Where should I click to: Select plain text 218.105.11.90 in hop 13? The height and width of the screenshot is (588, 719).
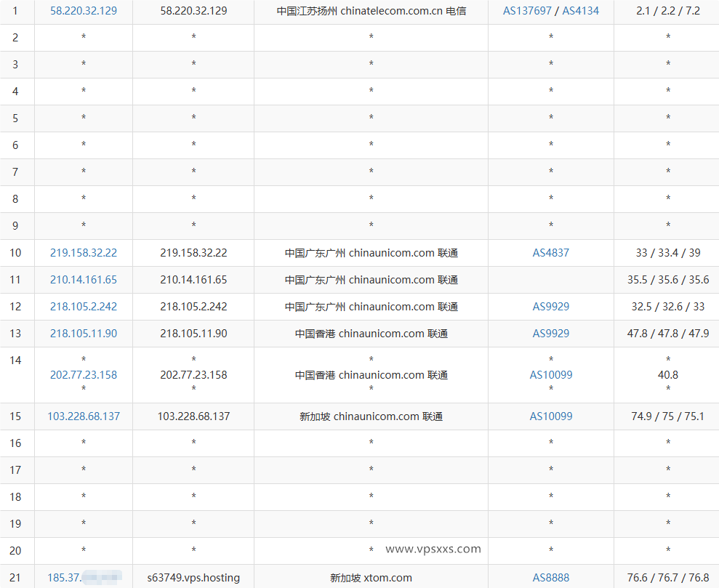193,333
